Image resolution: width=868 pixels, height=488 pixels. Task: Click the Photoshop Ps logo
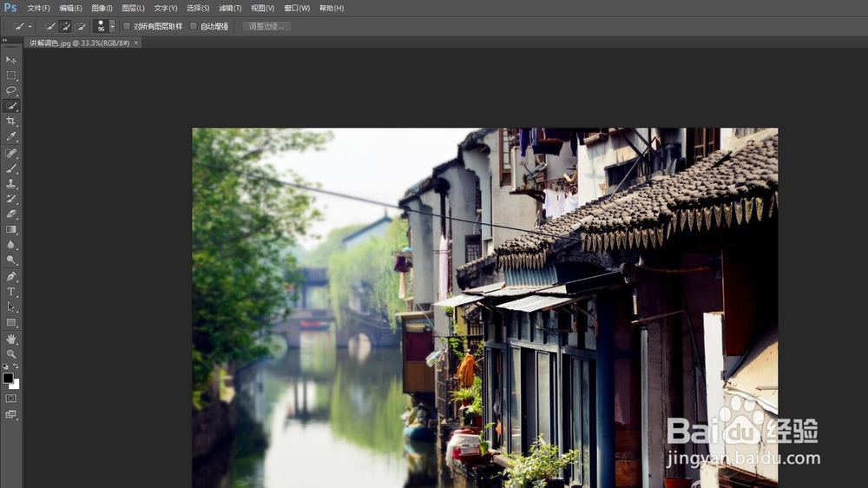10,8
